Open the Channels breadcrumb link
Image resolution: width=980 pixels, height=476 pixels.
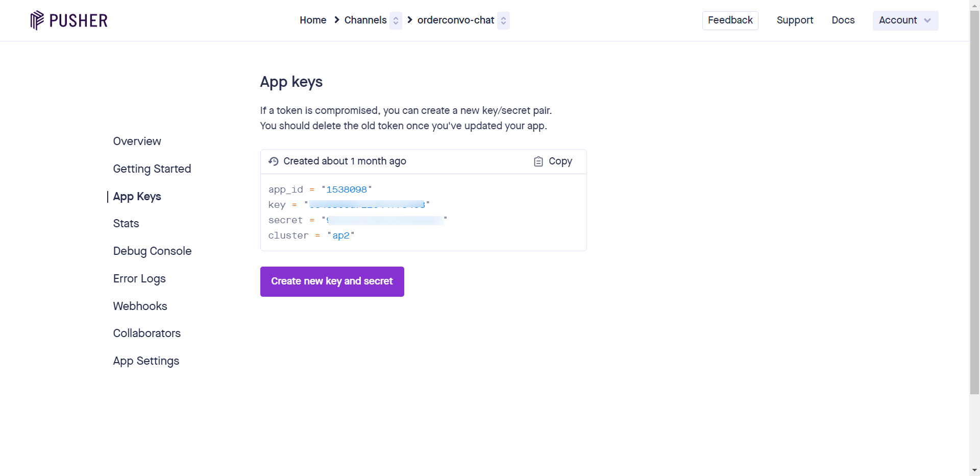pyautogui.click(x=365, y=20)
